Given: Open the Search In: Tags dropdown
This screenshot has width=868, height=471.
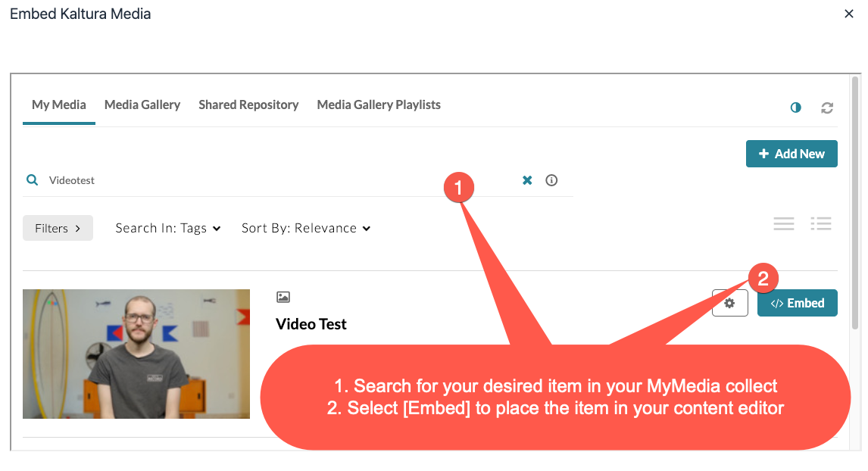Looking at the screenshot, I should (x=168, y=228).
